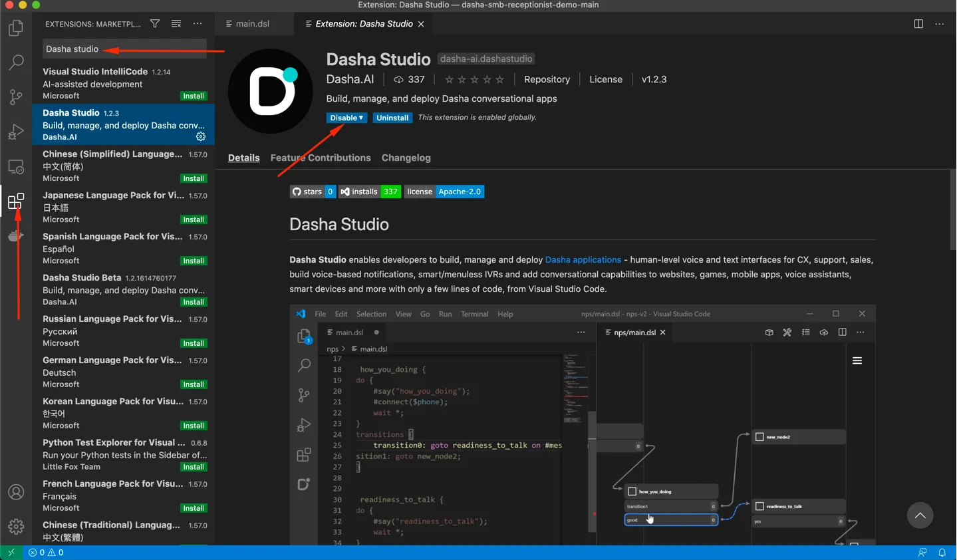The height and width of the screenshot is (560, 957).
Task: Open the editor more actions menu
Action: pos(940,24)
